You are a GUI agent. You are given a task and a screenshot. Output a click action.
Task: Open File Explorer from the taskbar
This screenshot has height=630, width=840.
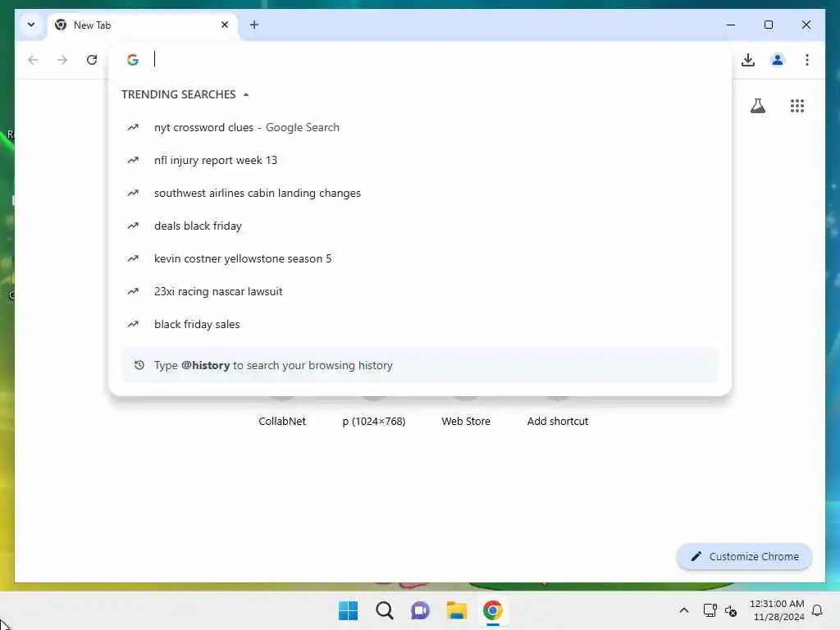(x=456, y=610)
